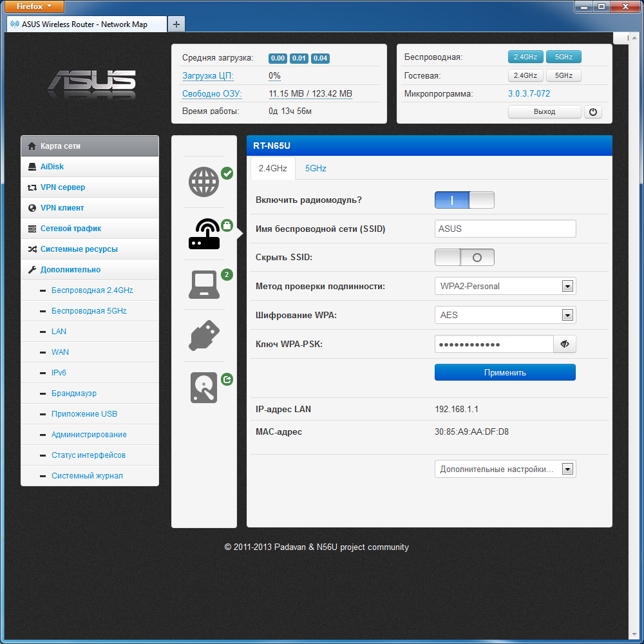Expand Дополнительно menu section
The width and height of the screenshot is (644, 644).
(x=90, y=270)
